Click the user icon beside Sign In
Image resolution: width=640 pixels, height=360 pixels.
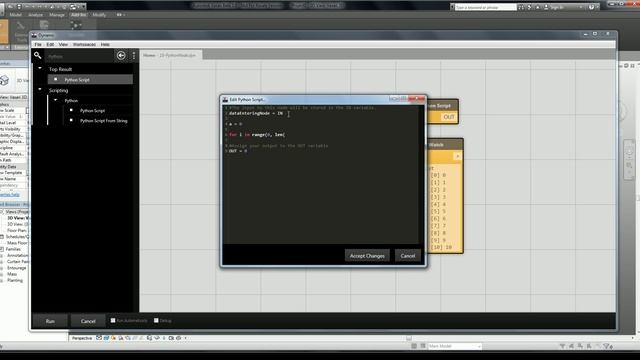click(546, 7)
